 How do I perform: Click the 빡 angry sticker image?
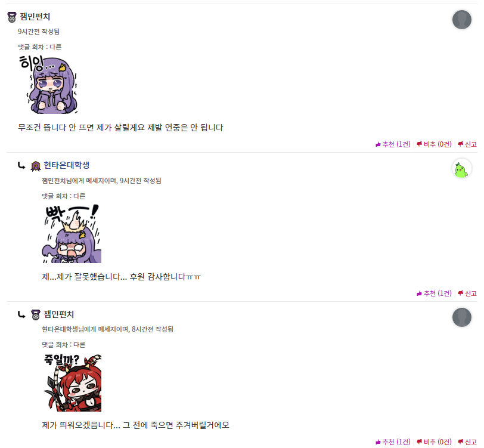coord(72,234)
